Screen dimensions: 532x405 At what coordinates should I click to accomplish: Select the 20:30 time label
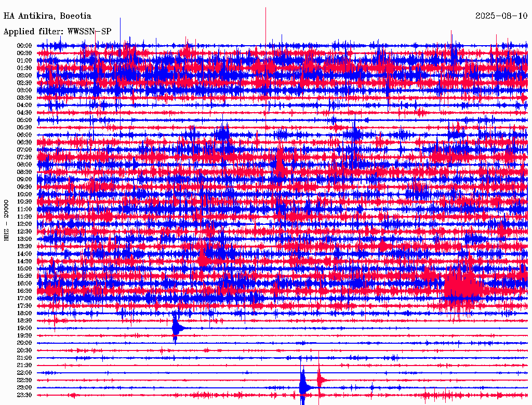coord(24,350)
